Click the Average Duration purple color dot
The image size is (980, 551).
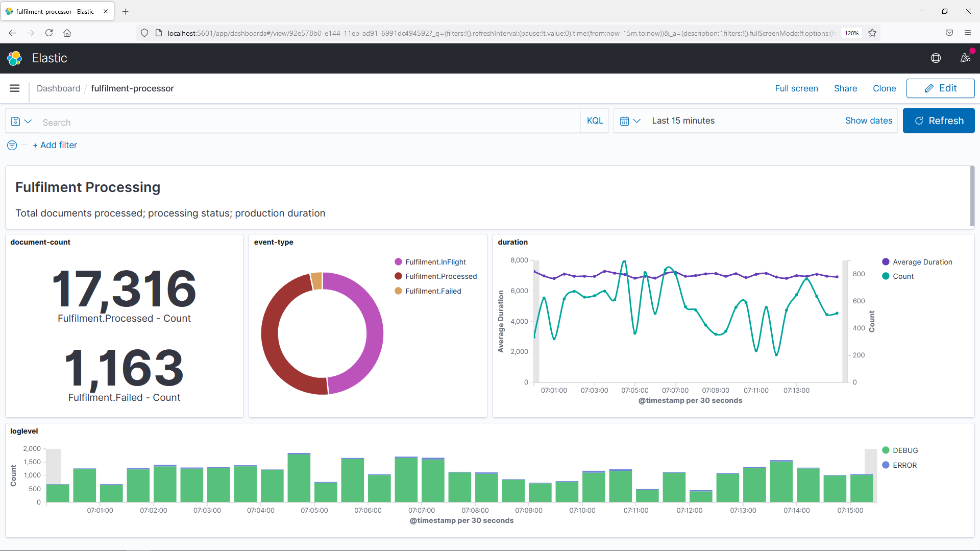[x=886, y=261]
